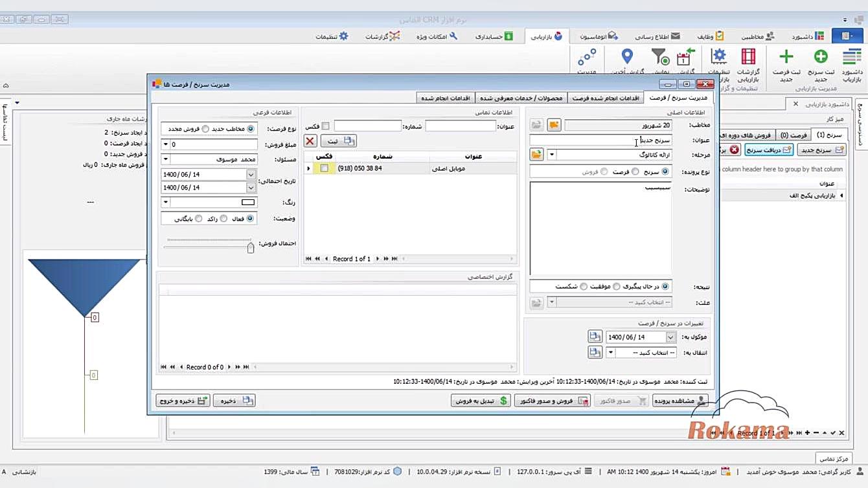Select مخاطب جدید radio button
Viewport: 868px width, 488px height.
pos(251,129)
